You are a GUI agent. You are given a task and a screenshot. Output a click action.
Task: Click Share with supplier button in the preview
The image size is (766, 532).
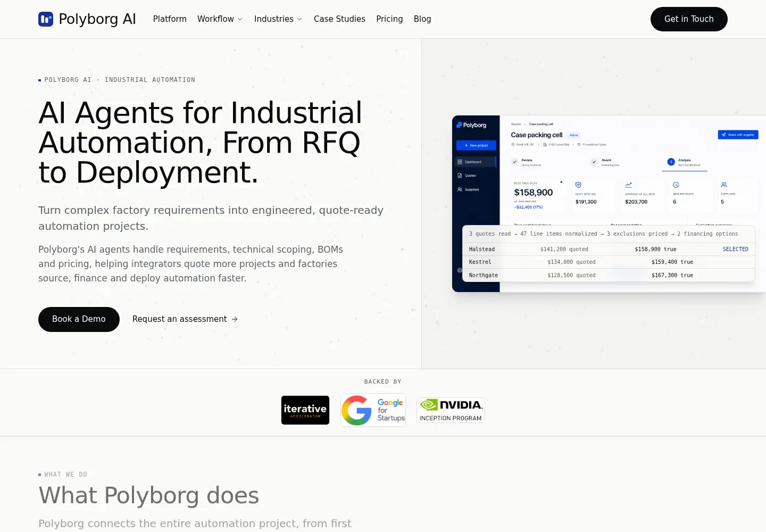point(738,135)
